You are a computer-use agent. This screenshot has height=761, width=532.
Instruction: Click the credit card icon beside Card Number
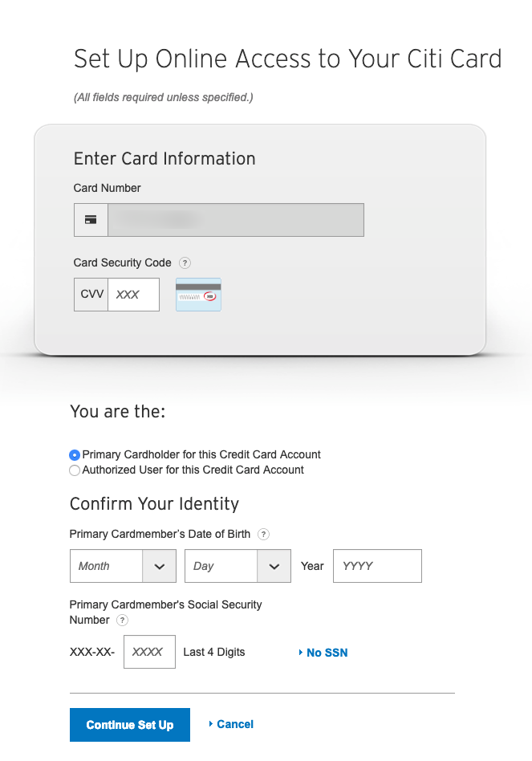pyautogui.click(x=91, y=220)
